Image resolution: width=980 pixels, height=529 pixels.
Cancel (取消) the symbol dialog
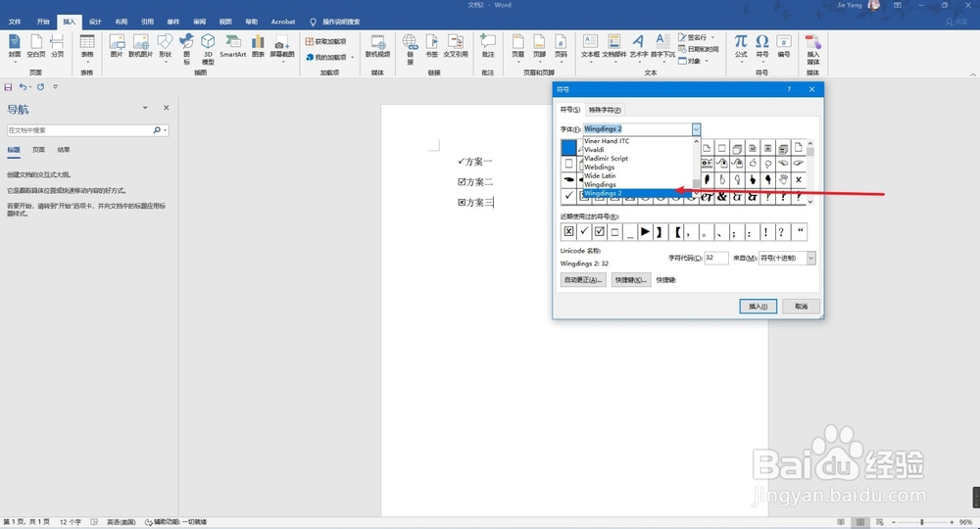coord(802,307)
